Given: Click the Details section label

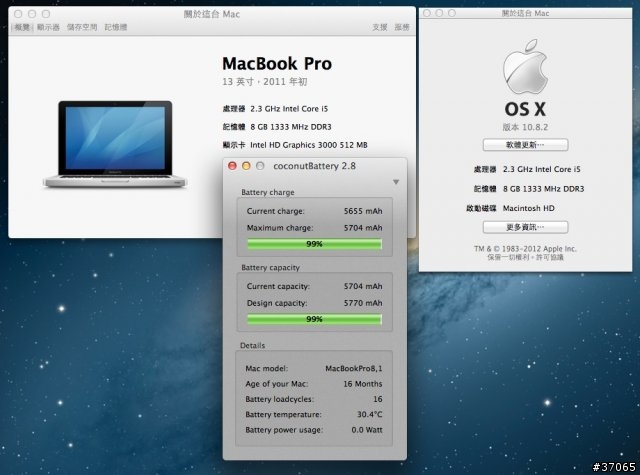Looking at the screenshot, I should click(252, 346).
